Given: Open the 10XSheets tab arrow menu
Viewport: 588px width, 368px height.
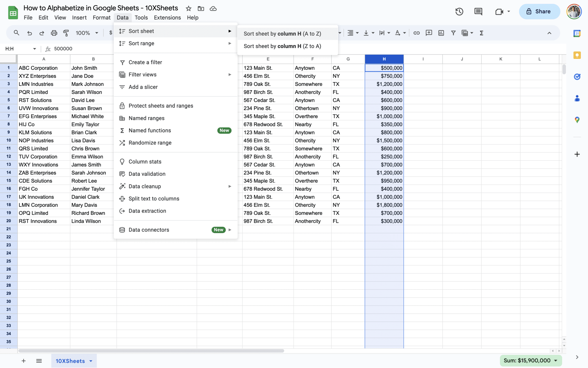Looking at the screenshot, I should [91, 361].
